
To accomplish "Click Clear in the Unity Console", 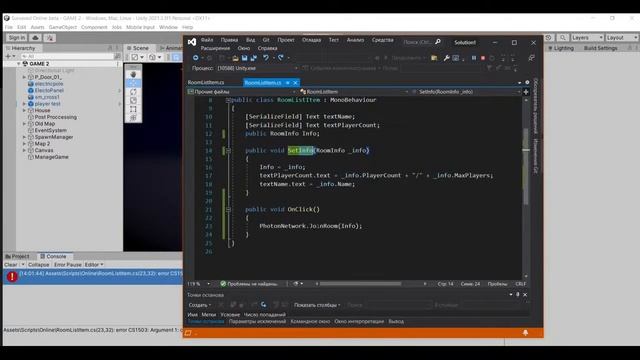I will (11, 264).
